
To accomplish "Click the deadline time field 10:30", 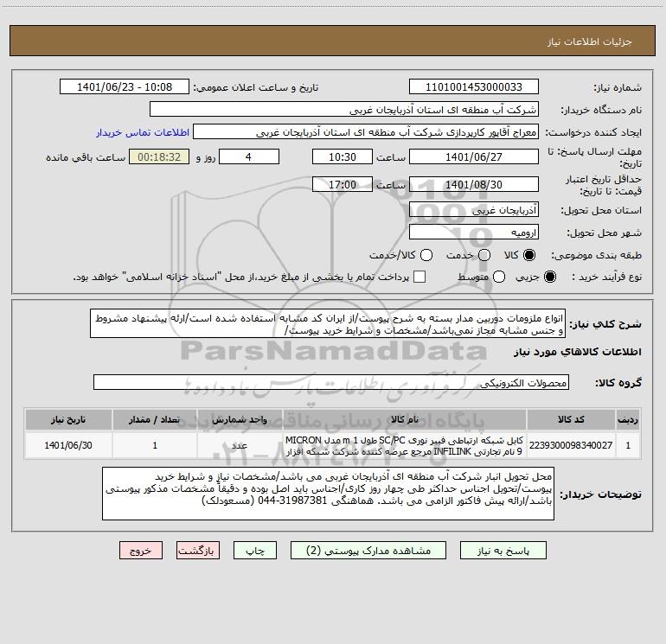I will tap(343, 157).
